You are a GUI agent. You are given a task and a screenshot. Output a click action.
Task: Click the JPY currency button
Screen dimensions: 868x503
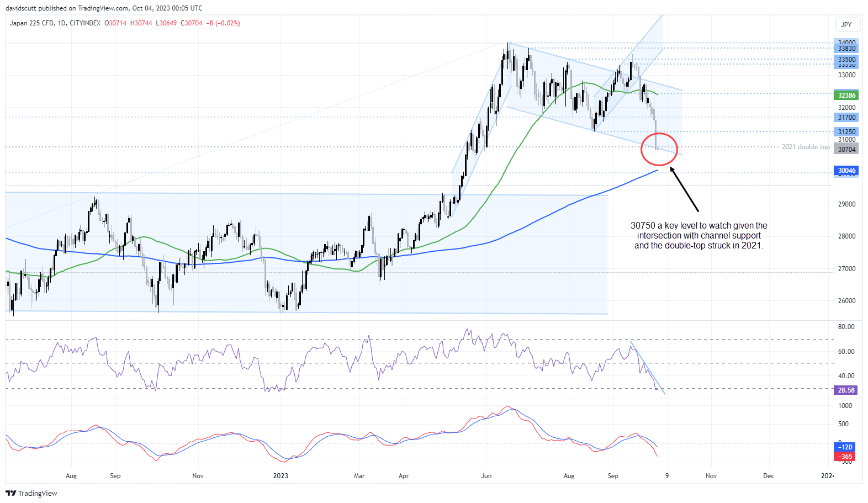coord(846,24)
